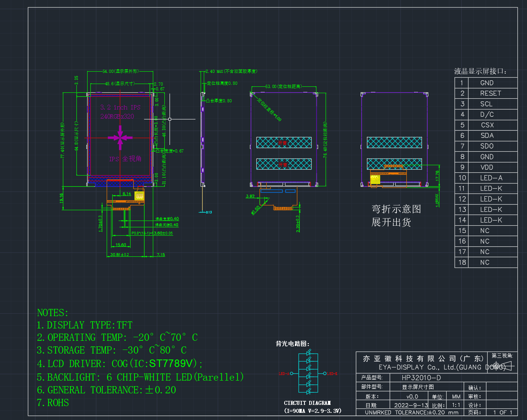Screen dimensions: 527x420
Task: Select the "展开出货" label
Action: click(x=391, y=222)
